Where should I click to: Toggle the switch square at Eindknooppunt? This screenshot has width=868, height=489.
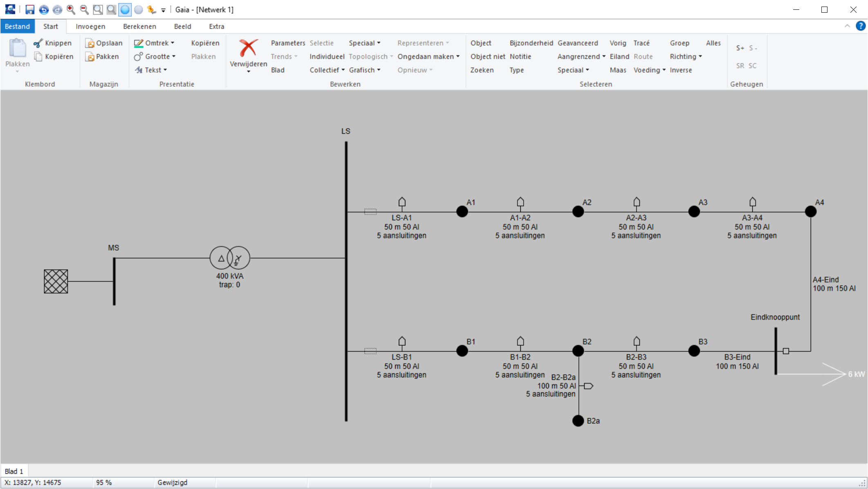click(x=786, y=351)
